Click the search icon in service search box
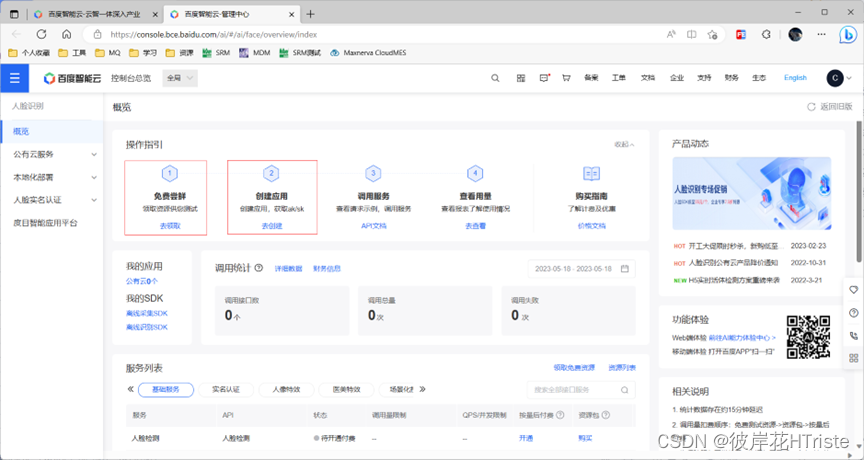Screen dimensions: 864x460 [x=624, y=389]
